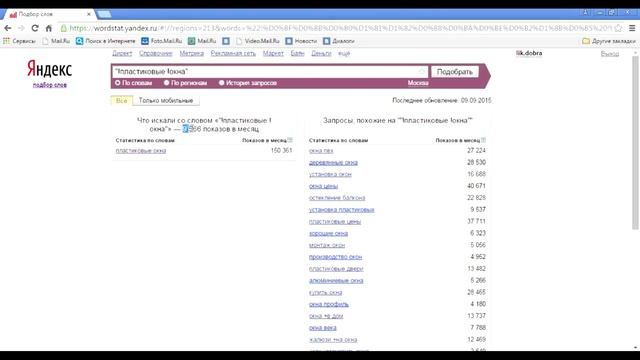Change region via the Москва link
The height and width of the screenshot is (360, 640).
[418, 83]
